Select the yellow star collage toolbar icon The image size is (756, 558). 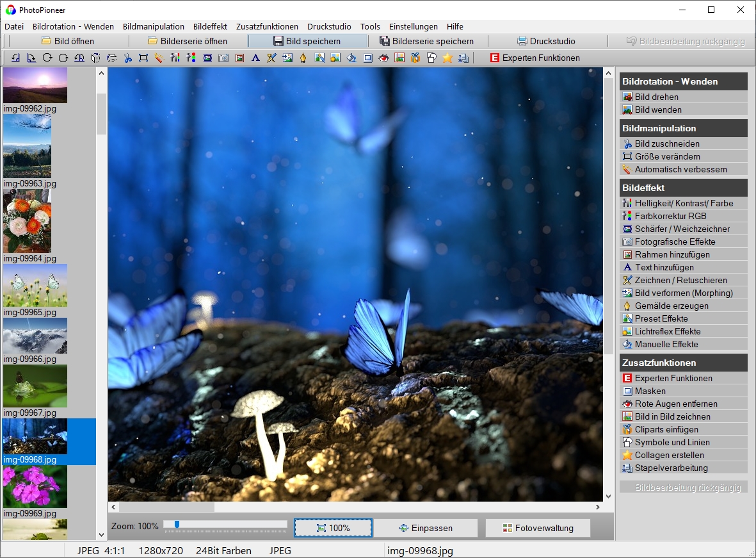click(x=447, y=58)
